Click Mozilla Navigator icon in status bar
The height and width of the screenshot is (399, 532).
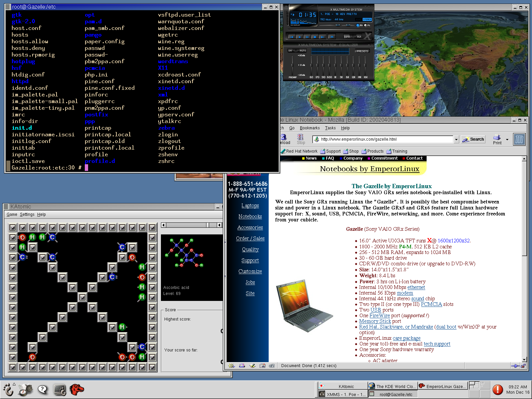[232, 366]
